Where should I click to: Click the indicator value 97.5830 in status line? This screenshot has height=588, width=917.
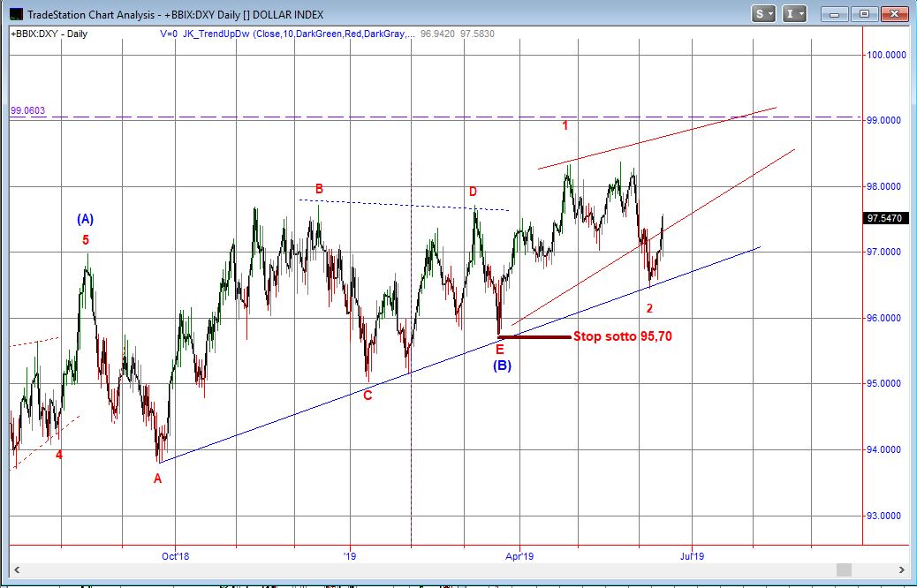(477, 34)
